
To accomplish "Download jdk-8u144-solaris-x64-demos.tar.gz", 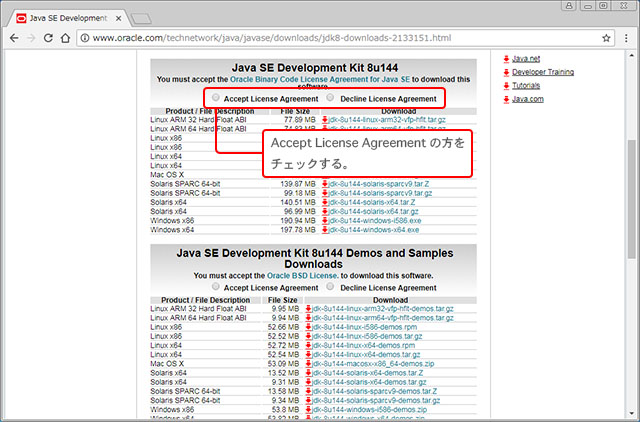I will pyautogui.click(x=369, y=382).
